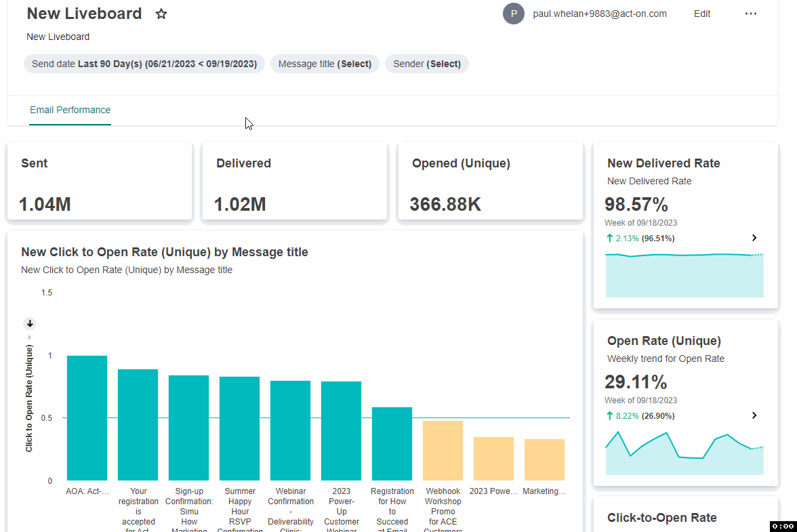Open the Send date filter chip
The image size is (797, 532).
[x=144, y=64]
